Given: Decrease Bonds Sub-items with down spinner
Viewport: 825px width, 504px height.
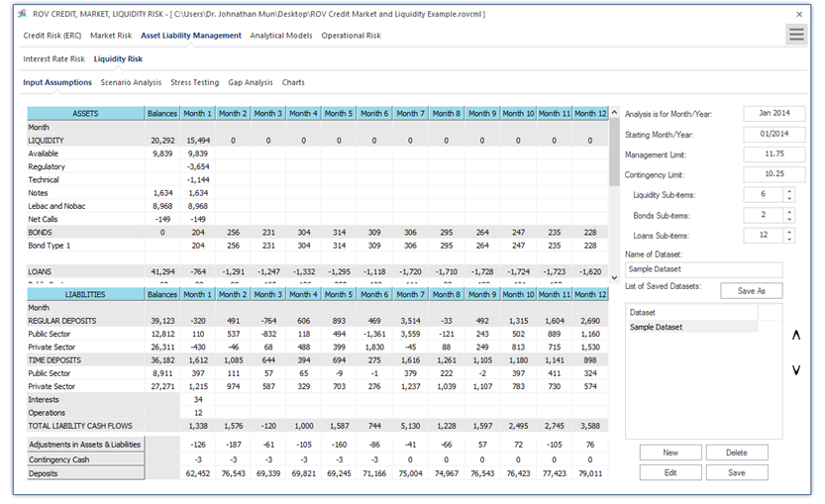Looking at the screenshot, I should 788,220.
